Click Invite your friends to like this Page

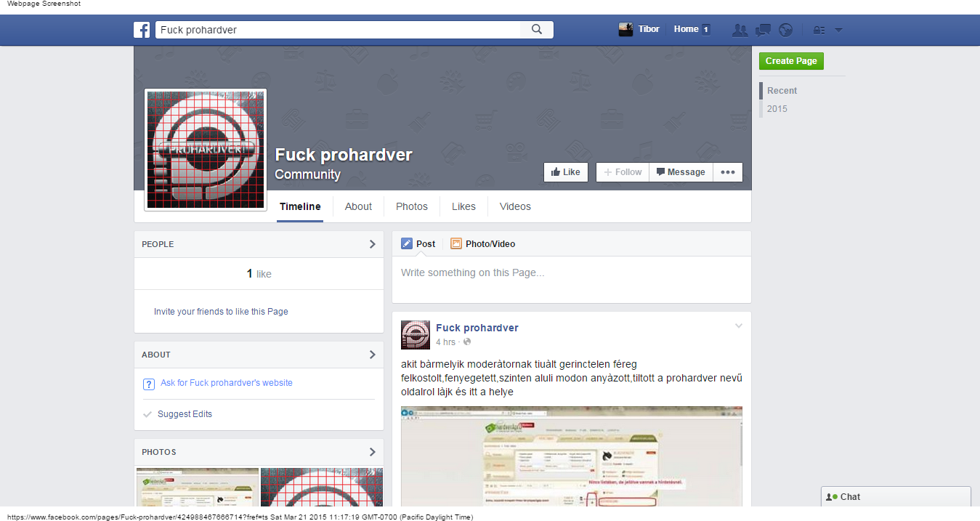point(221,312)
